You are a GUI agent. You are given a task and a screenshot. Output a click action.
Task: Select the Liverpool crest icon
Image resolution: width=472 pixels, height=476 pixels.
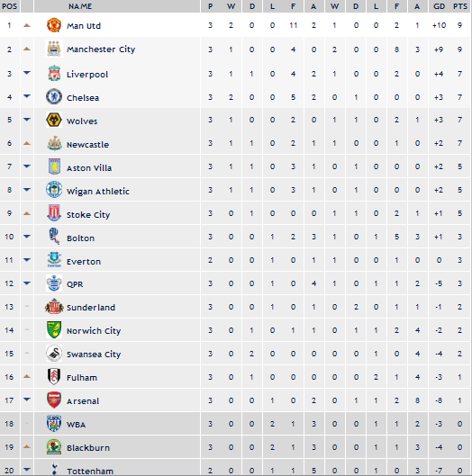pyautogui.click(x=54, y=73)
